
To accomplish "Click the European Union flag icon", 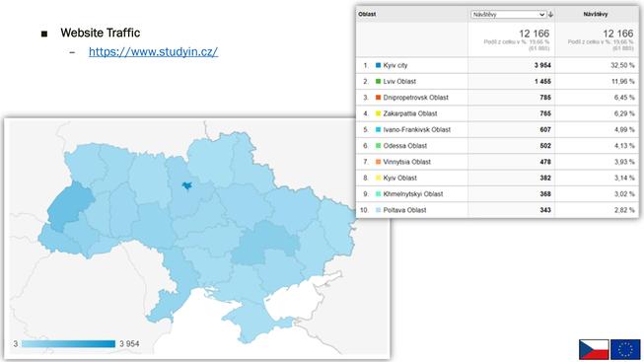I will (625, 349).
